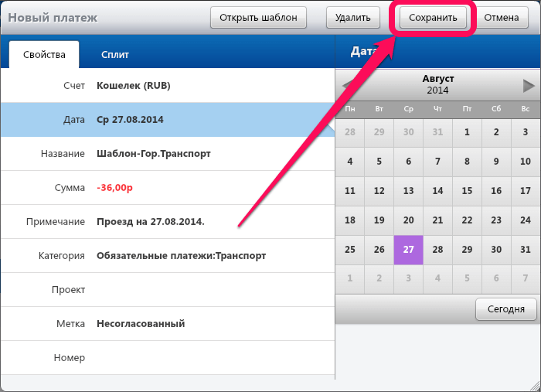Cancel with the Отмена button
Viewport: 541px width, 392px height.
[502, 18]
